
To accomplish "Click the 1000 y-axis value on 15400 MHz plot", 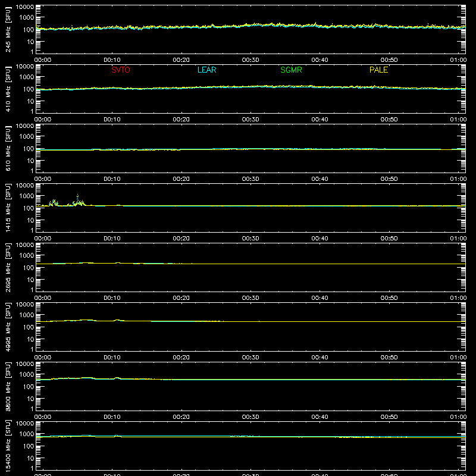I will coord(27,434).
